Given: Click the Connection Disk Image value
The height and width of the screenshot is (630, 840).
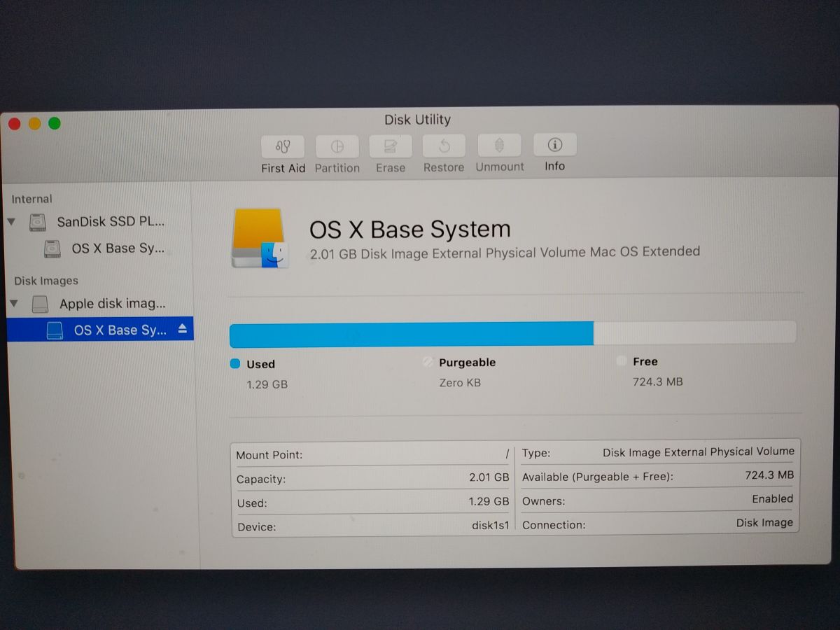Looking at the screenshot, I should 764,522.
